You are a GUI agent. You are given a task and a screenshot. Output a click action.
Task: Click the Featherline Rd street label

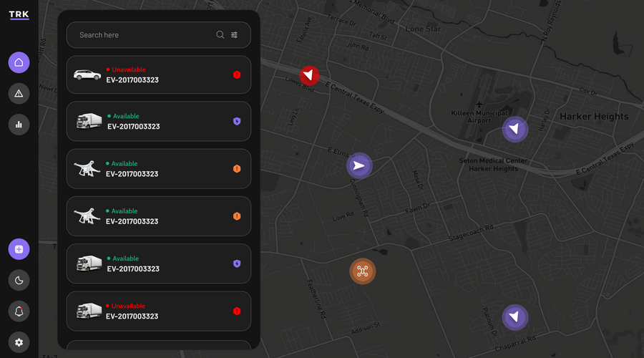pyautogui.click(x=316, y=299)
